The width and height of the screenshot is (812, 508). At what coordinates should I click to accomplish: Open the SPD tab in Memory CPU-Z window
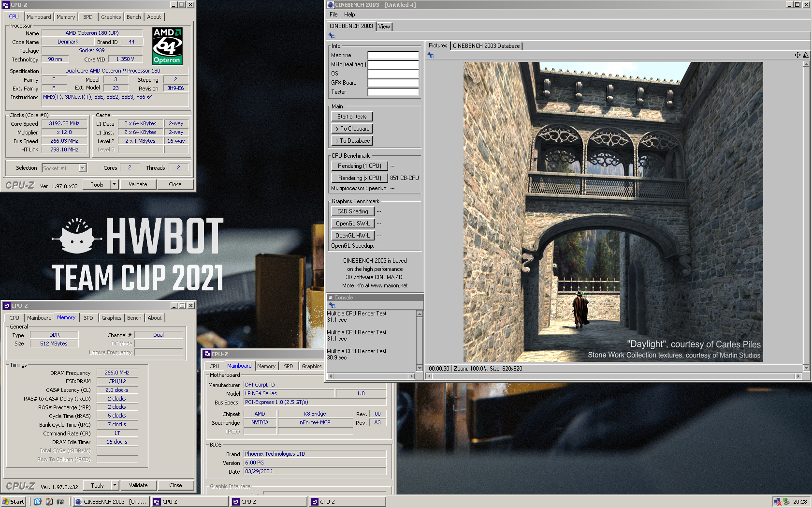[88, 318]
